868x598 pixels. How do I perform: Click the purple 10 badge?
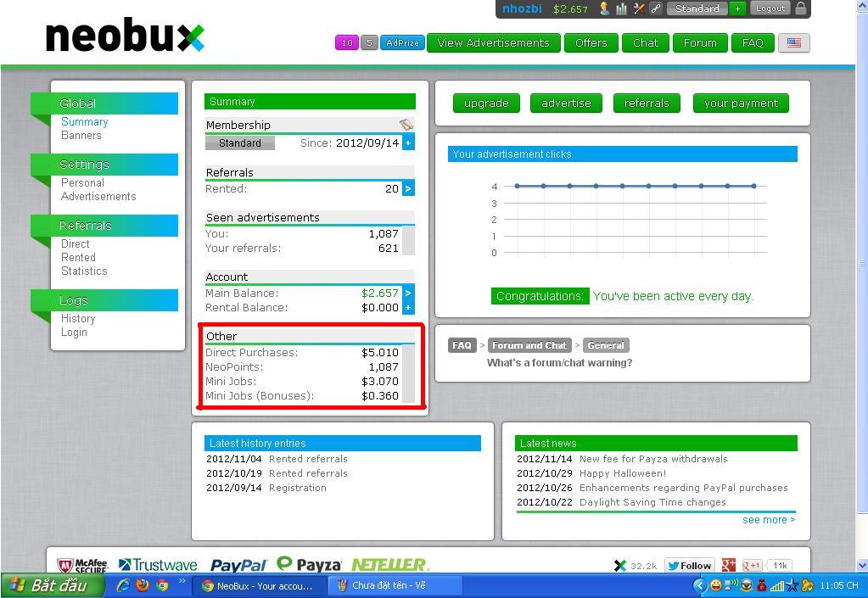point(346,42)
